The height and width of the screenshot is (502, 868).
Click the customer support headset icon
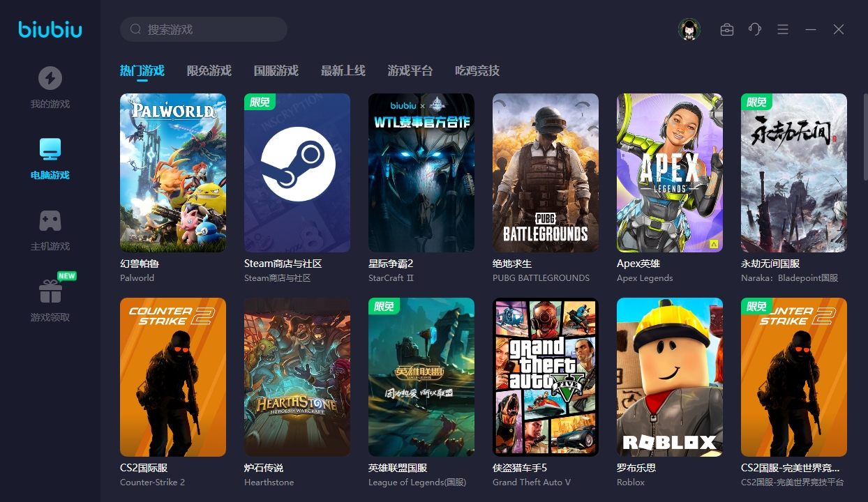[755, 29]
